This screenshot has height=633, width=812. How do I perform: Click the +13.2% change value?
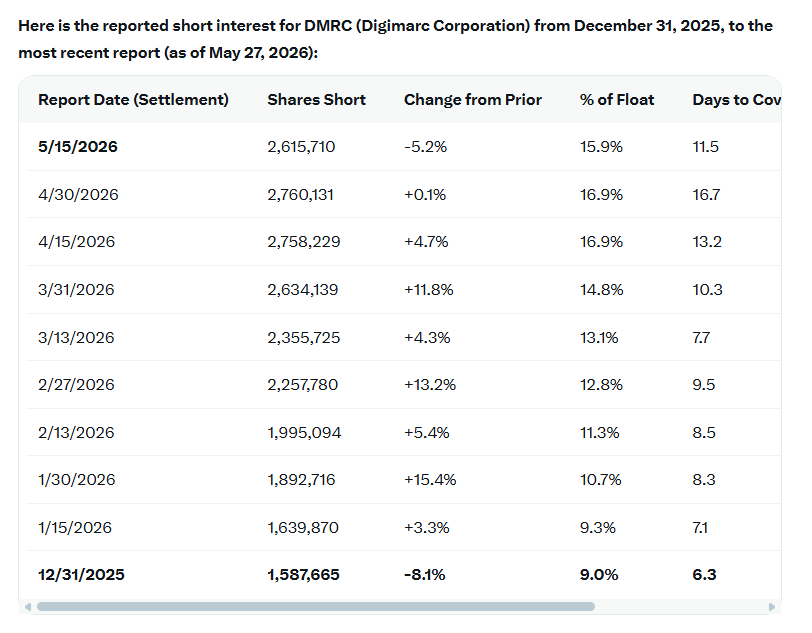click(x=430, y=384)
